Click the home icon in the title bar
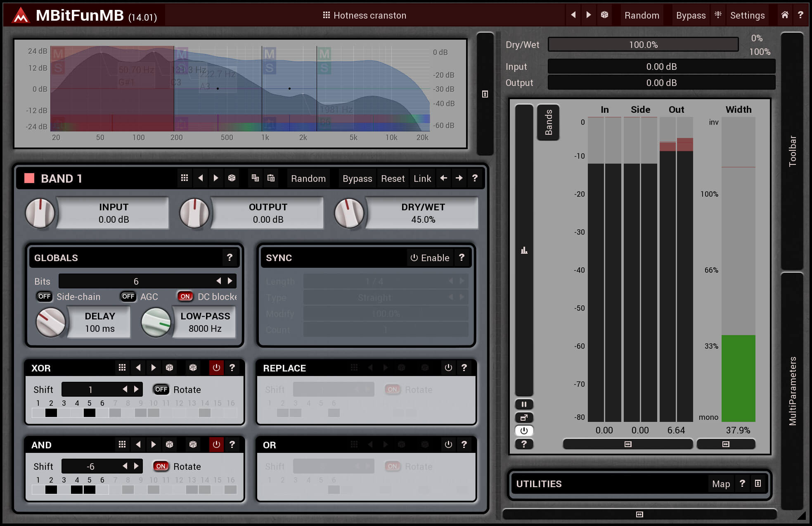The height and width of the screenshot is (526, 812). click(785, 15)
